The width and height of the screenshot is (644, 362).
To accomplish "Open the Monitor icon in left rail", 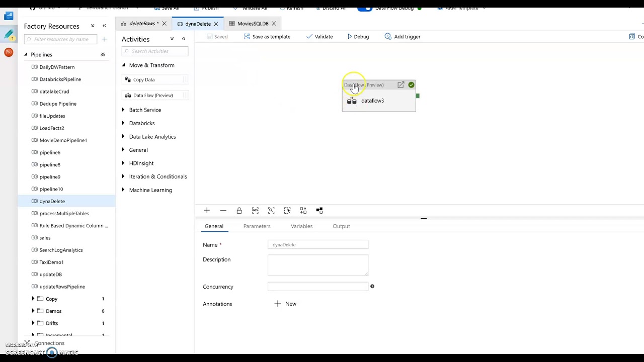I will pyautogui.click(x=9, y=52).
